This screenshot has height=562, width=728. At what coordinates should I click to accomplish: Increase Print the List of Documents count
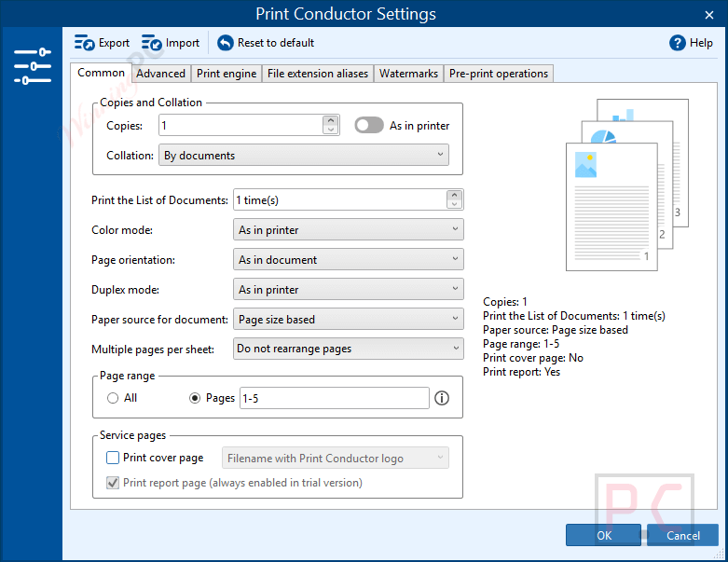454,195
